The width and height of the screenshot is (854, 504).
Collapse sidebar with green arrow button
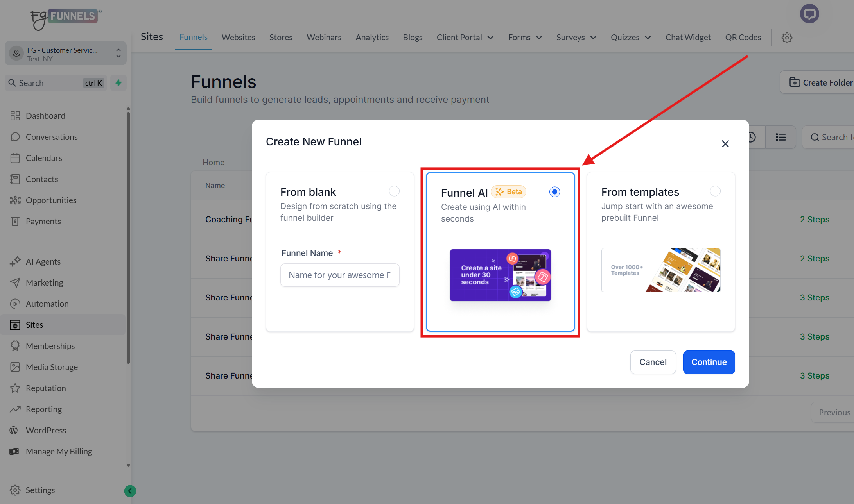tap(130, 491)
